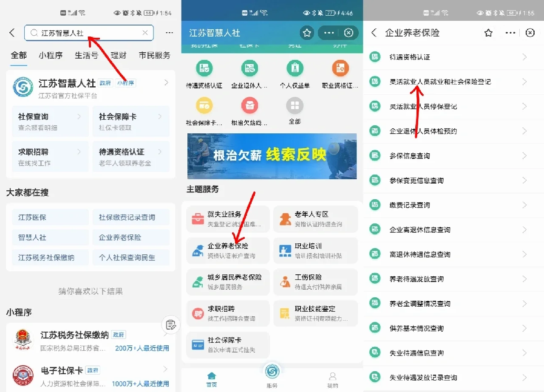Search the suggested term 江苏税务社保缴纳
The height and width of the screenshot is (392, 544).
click(50, 257)
